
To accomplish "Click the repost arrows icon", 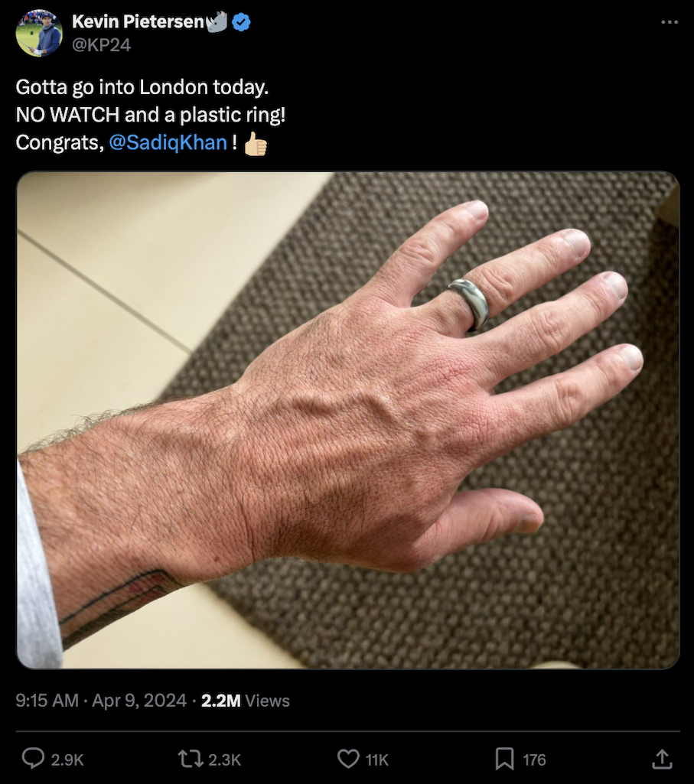I will click(190, 759).
